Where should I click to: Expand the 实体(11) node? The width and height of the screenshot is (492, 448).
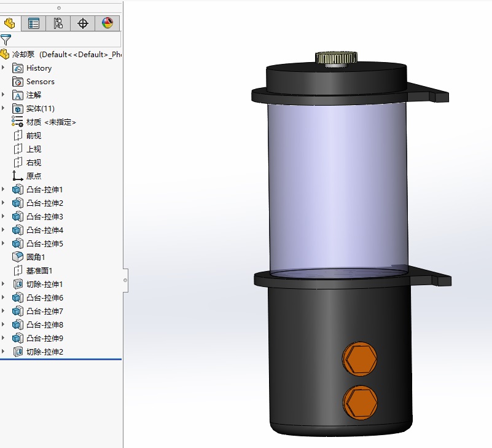pos(3,108)
